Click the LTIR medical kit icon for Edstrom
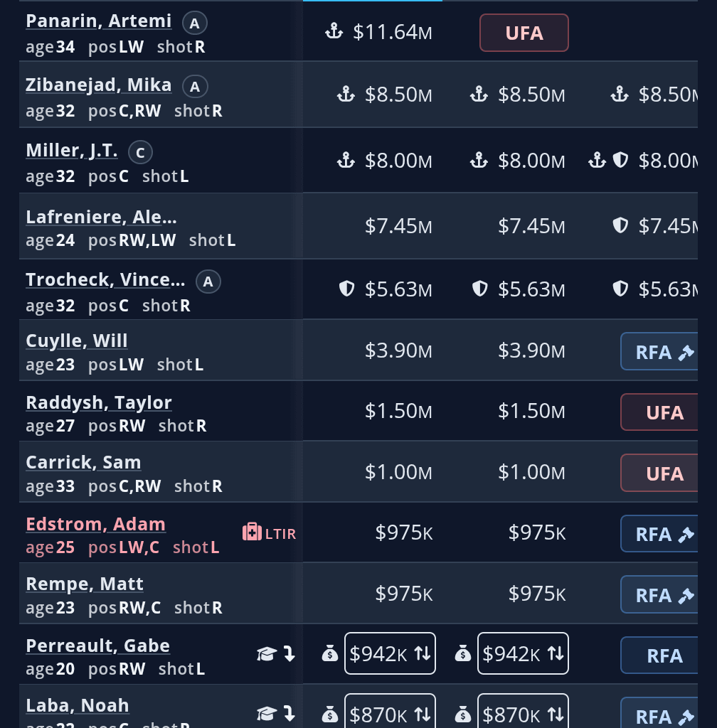The width and height of the screenshot is (717, 728). click(252, 532)
